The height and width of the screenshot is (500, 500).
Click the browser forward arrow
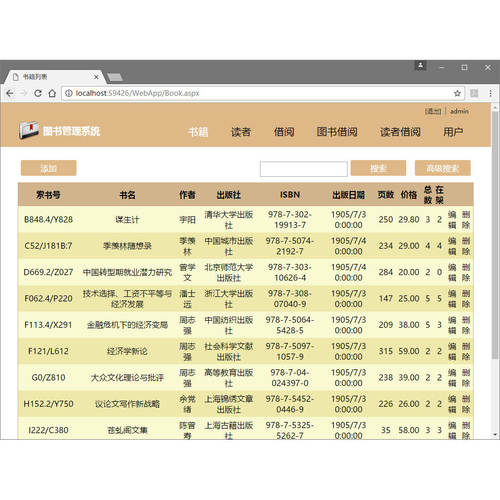pyautogui.click(x=23, y=93)
